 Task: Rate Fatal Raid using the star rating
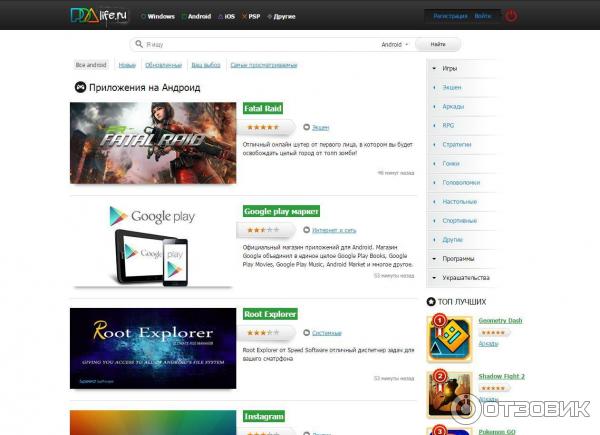pyautogui.click(x=264, y=127)
